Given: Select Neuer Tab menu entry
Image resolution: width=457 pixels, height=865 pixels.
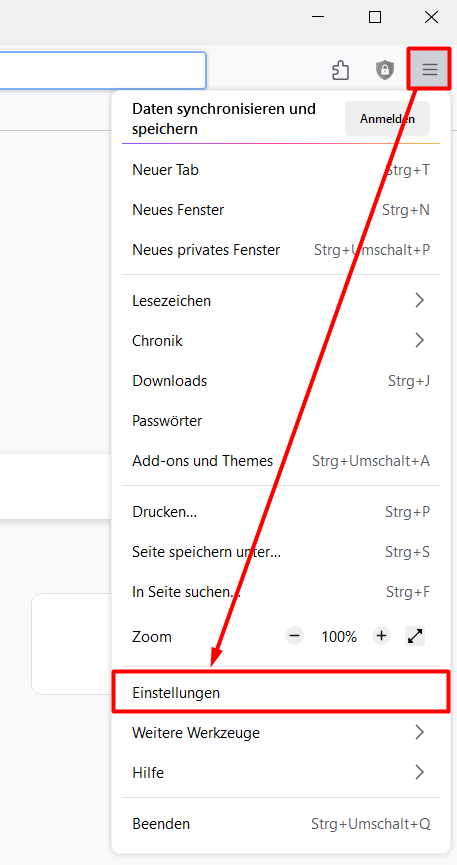Looking at the screenshot, I should (x=281, y=169).
